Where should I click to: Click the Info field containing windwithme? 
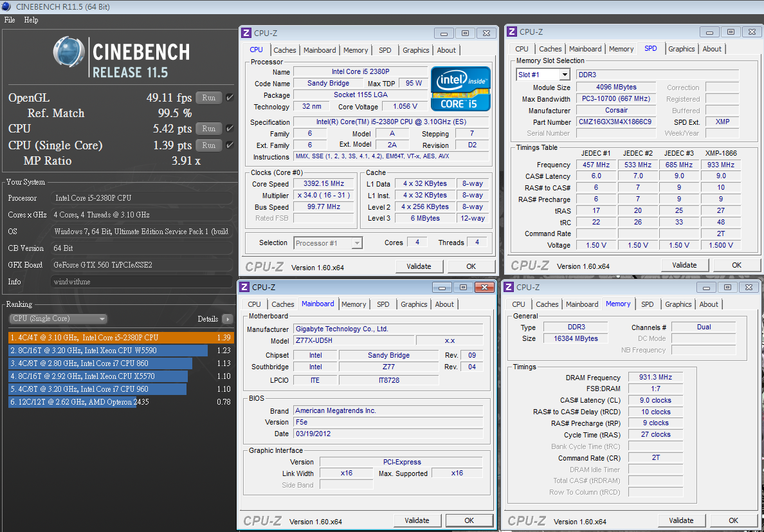click(x=141, y=282)
